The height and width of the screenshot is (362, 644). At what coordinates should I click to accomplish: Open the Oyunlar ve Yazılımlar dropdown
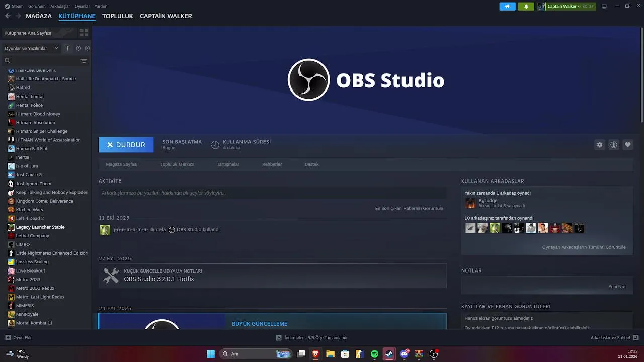pos(31,48)
